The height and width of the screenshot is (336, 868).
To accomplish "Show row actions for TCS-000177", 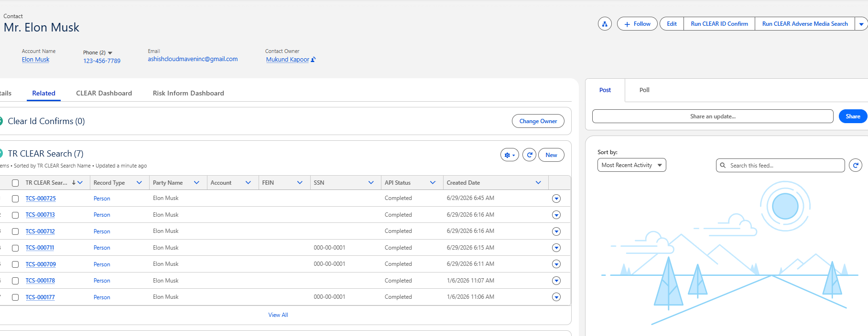I will (x=556, y=297).
